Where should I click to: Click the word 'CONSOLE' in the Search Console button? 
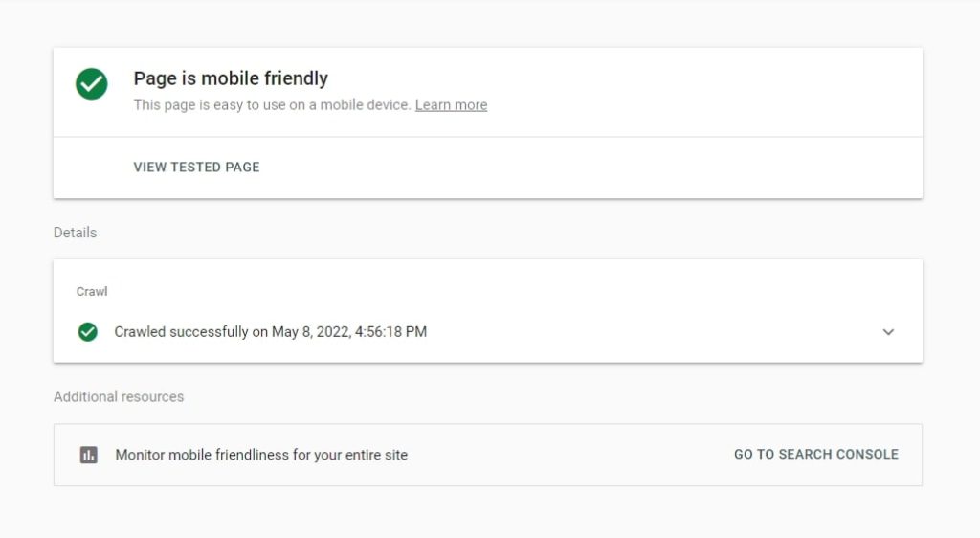click(867, 455)
